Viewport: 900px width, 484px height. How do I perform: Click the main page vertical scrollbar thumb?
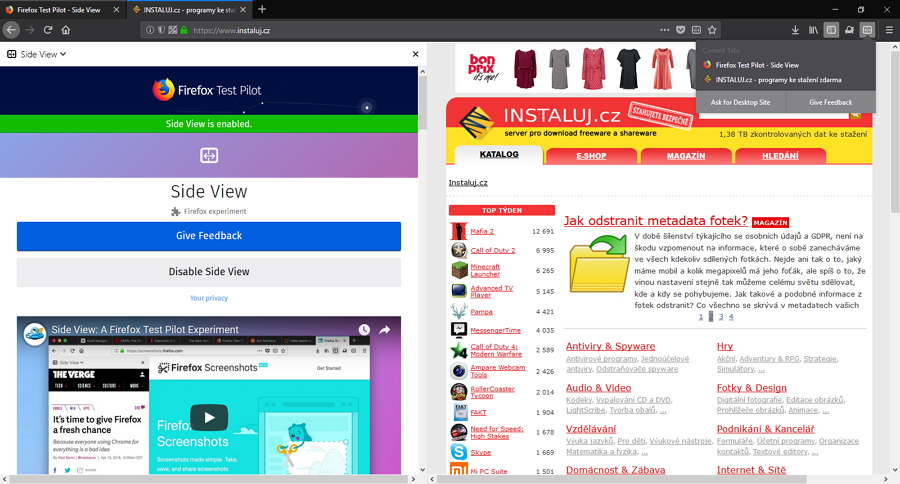895,131
